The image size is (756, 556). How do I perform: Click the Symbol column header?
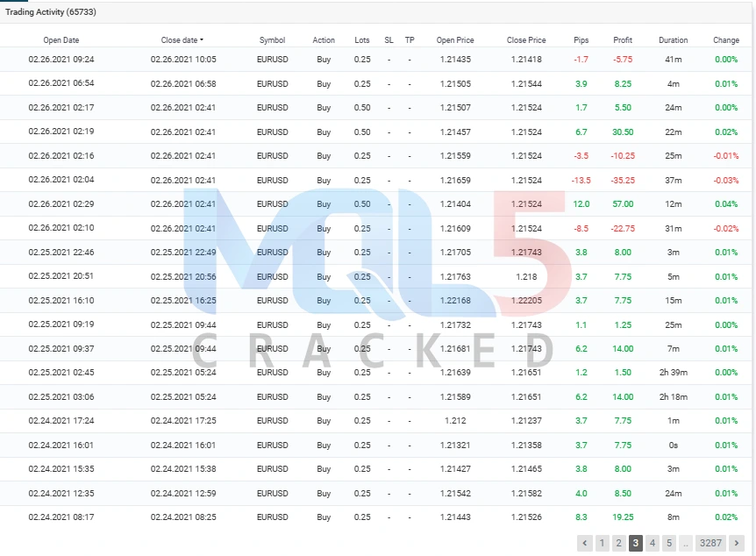click(272, 40)
